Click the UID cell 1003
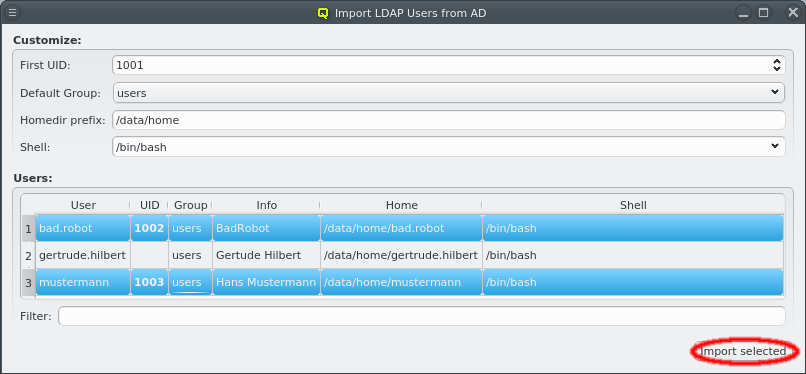806x374 pixels. pyautogui.click(x=150, y=282)
